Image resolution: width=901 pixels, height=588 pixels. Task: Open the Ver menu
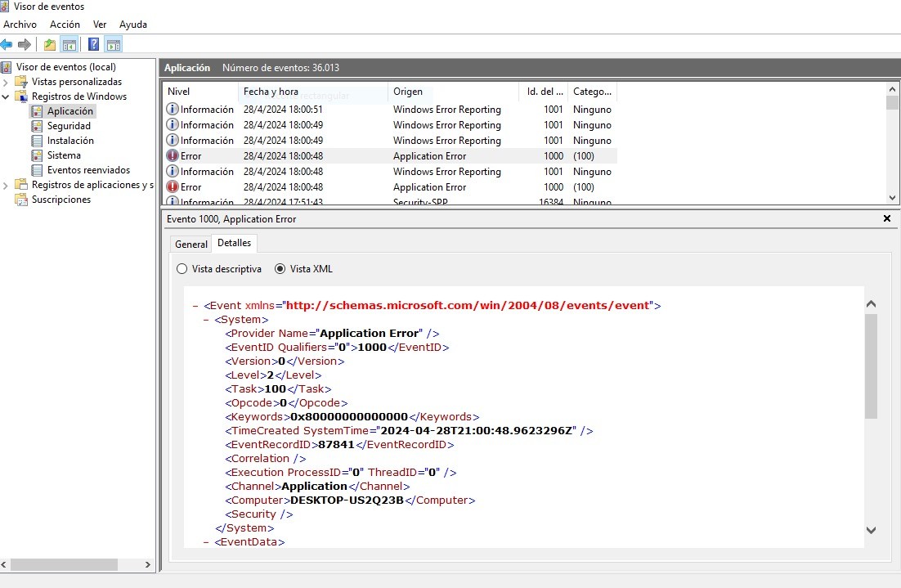[100, 25]
